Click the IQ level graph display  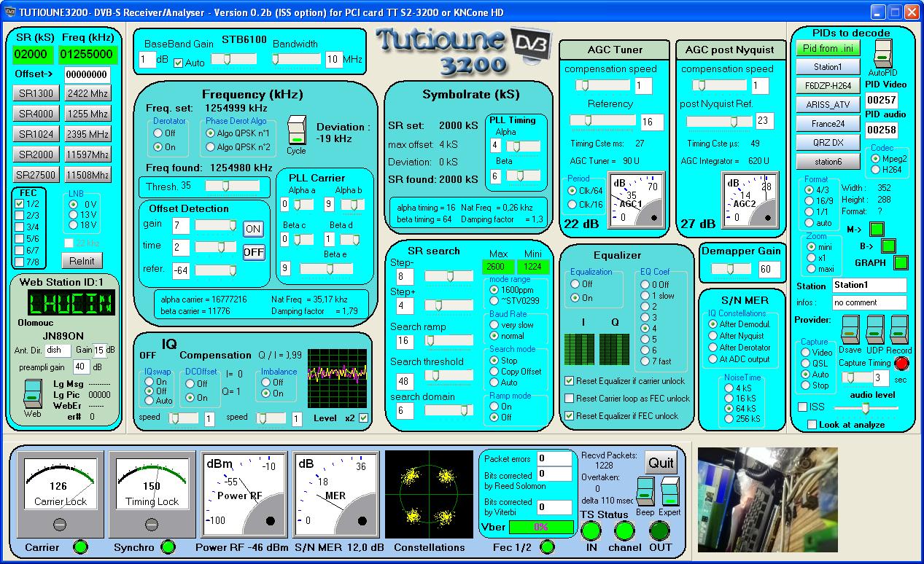click(x=338, y=377)
